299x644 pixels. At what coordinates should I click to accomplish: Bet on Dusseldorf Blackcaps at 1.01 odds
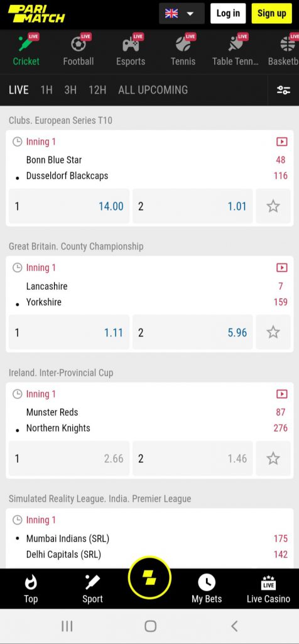pos(193,206)
